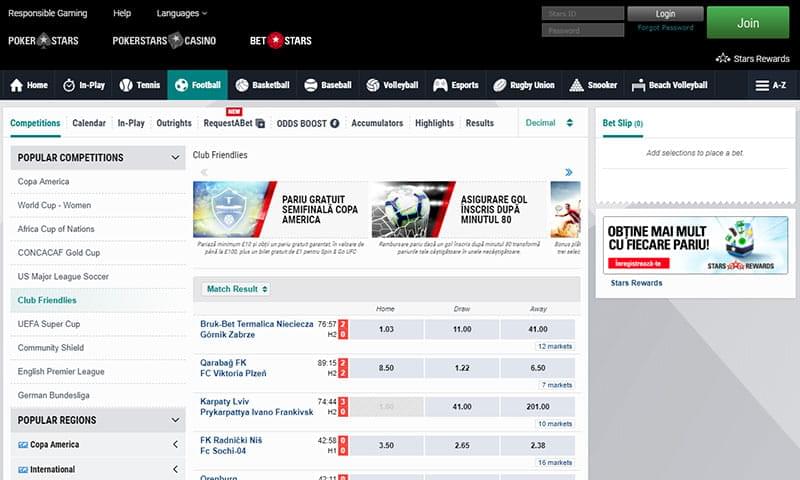Click the PokerStars Casino logo

coord(164,40)
